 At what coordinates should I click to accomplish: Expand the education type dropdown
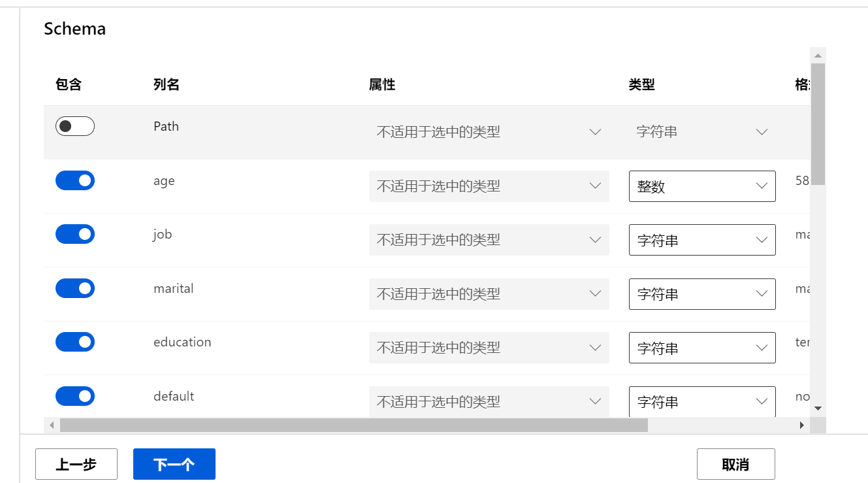pyautogui.click(x=702, y=348)
